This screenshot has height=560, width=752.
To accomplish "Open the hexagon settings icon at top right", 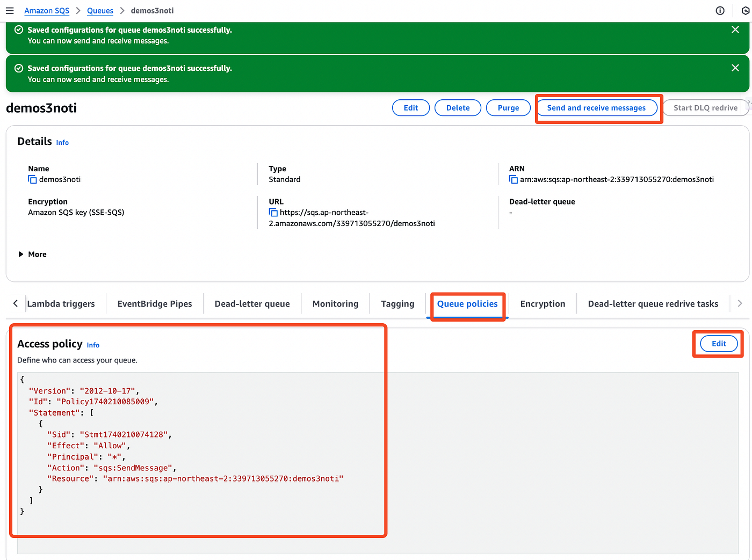I will [x=747, y=11].
